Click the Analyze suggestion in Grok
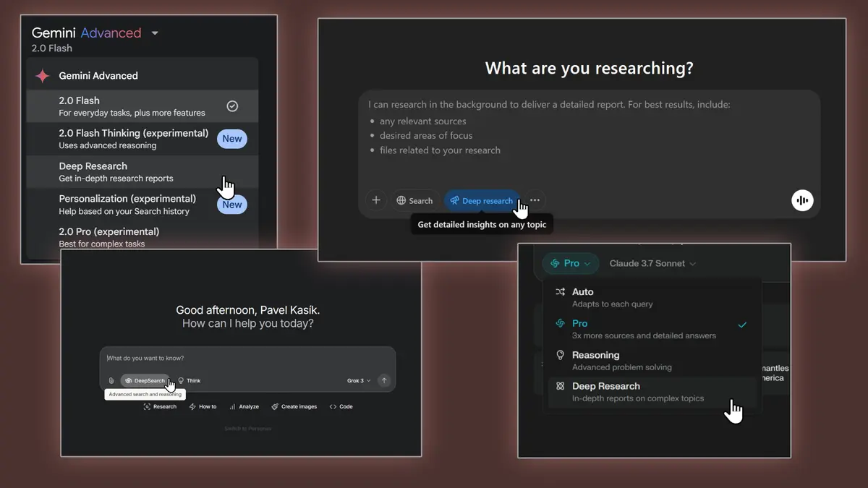Viewport: 868px width, 488px height. tap(244, 407)
